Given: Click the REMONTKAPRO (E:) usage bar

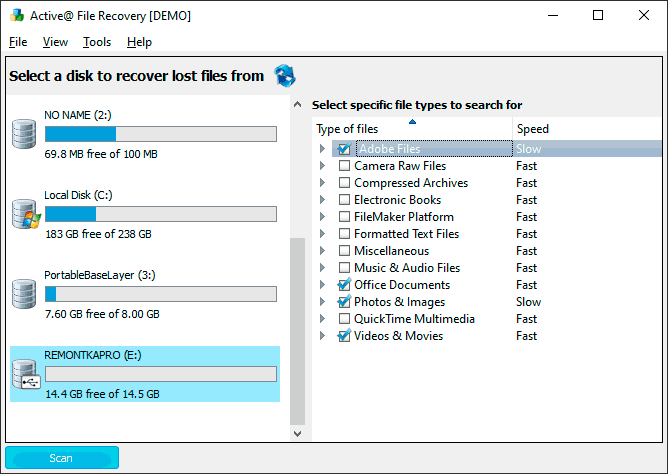Looking at the screenshot, I should [x=161, y=374].
